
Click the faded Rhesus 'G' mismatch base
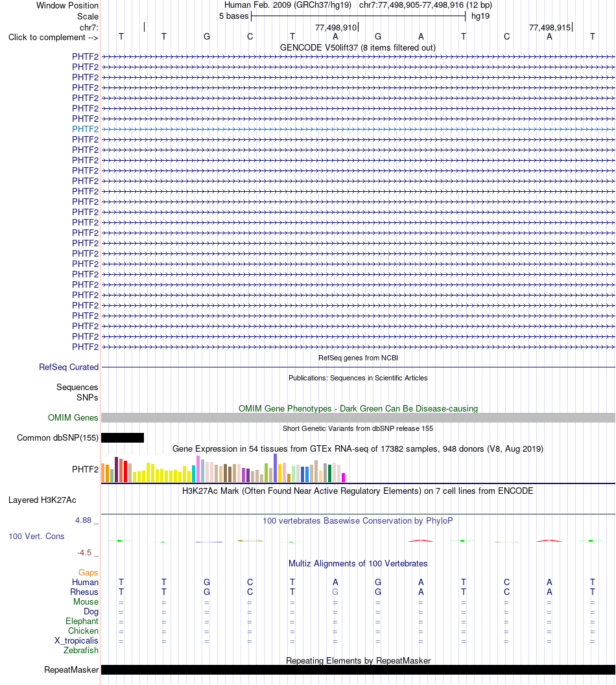[335, 592]
